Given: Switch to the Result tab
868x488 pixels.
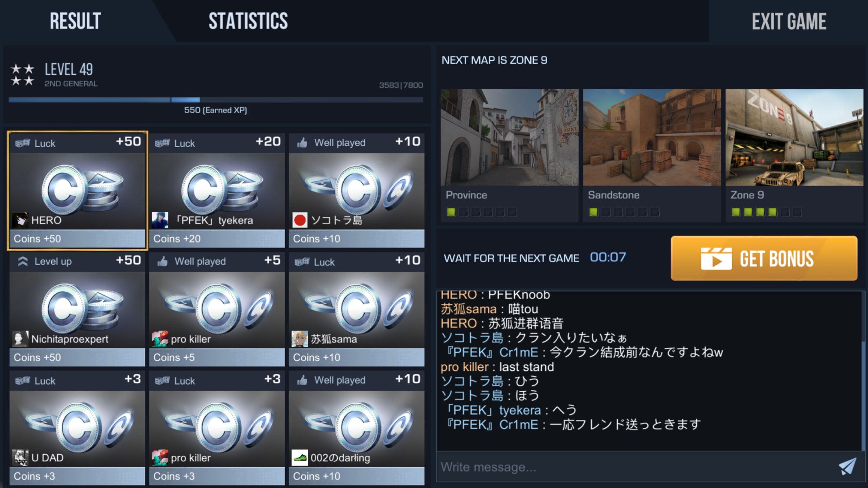Looking at the screenshot, I should click(x=75, y=21).
